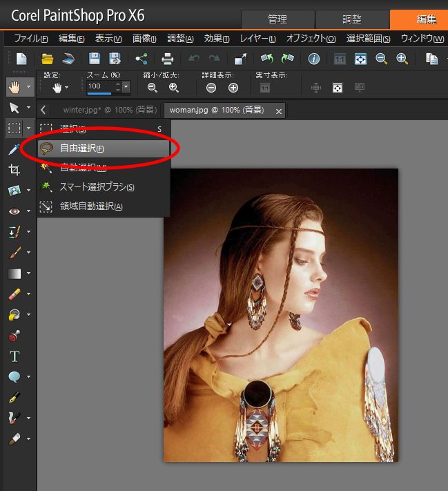Expand Paint Brush tool flyout arrow
The width and height of the screenshot is (448, 491).
tap(28, 252)
